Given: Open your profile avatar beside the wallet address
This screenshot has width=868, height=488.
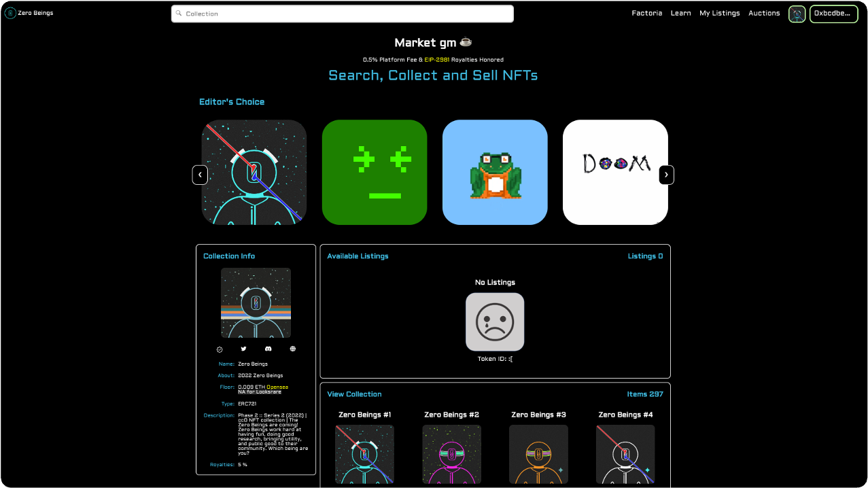Looking at the screenshot, I should point(796,14).
